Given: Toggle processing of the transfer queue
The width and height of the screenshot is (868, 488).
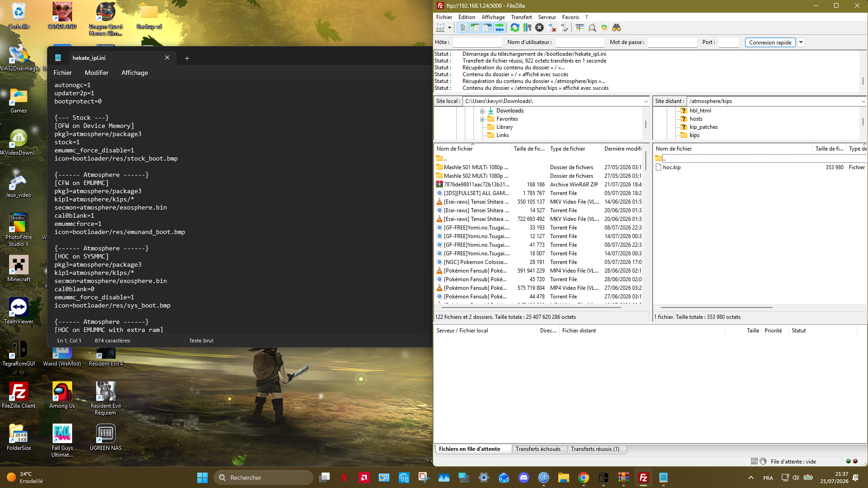Looking at the screenshot, I should pos(527,28).
